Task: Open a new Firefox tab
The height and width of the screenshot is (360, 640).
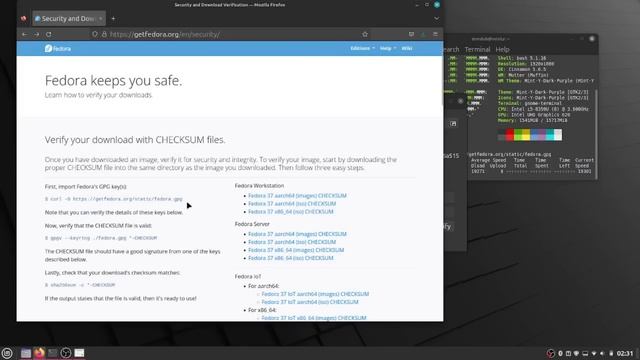Action: [x=113, y=18]
